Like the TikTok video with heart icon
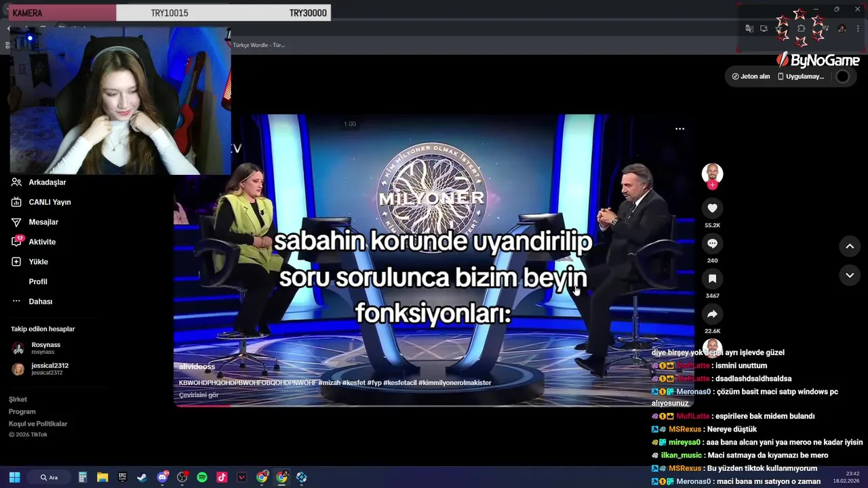Viewport: 868px width, 488px height. (712, 208)
